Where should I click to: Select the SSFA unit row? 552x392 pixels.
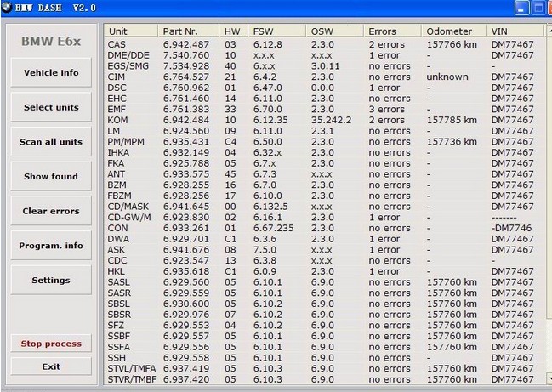(324, 347)
